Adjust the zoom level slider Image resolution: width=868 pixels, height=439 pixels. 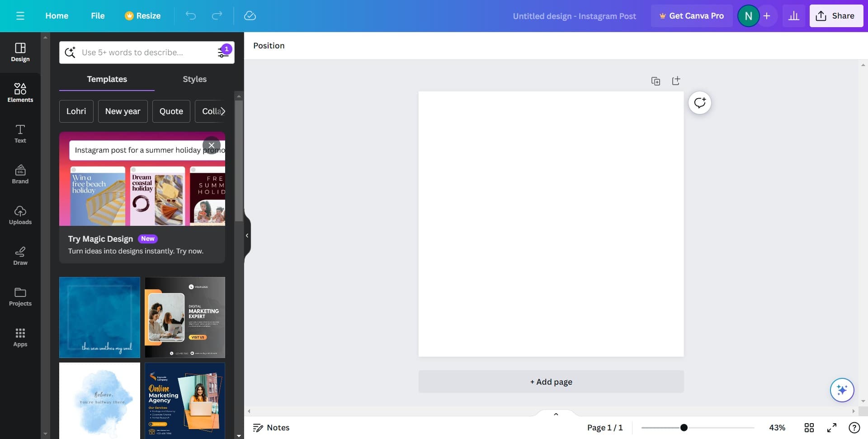pos(684,427)
